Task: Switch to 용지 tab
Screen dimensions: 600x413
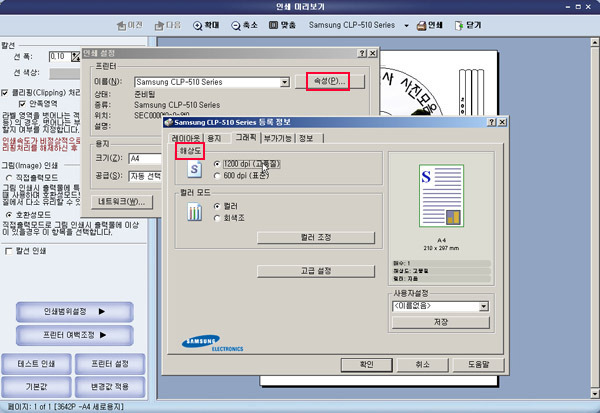Action: coord(215,138)
